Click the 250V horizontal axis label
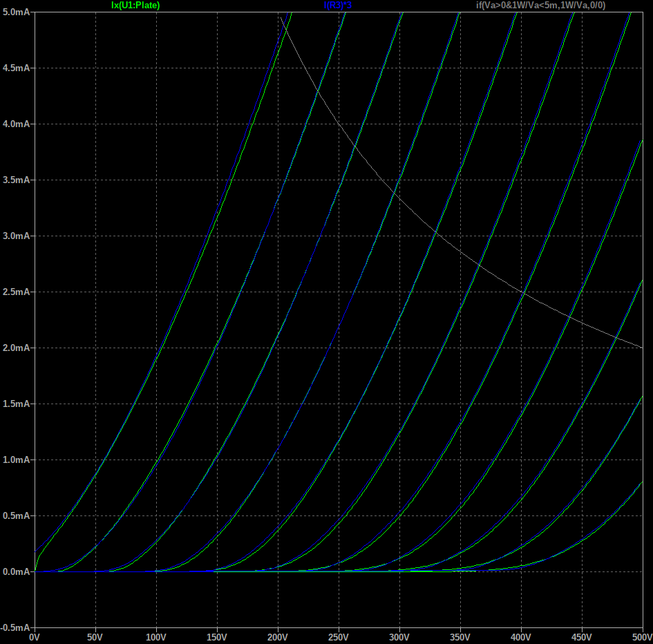The image size is (653, 644). (x=338, y=637)
